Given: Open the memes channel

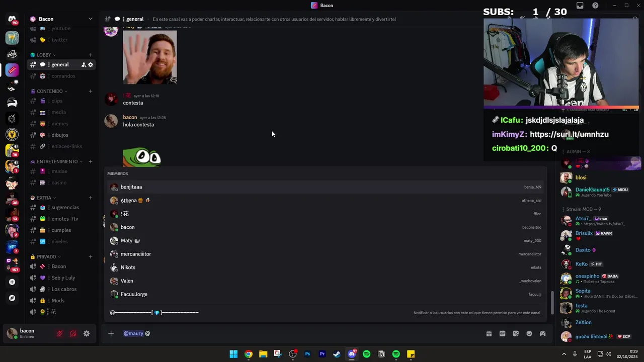Looking at the screenshot, I should (x=61, y=124).
